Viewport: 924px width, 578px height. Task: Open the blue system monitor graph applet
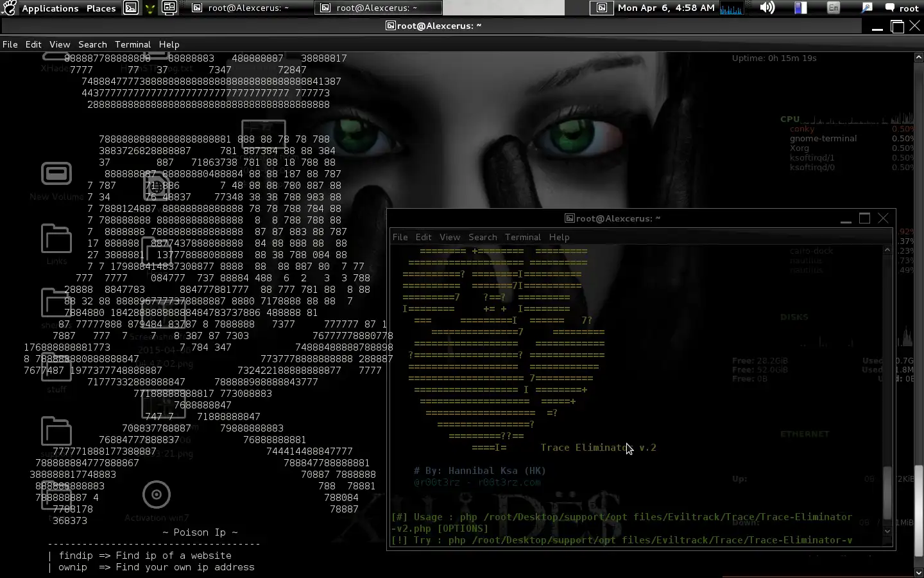[x=732, y=8]
